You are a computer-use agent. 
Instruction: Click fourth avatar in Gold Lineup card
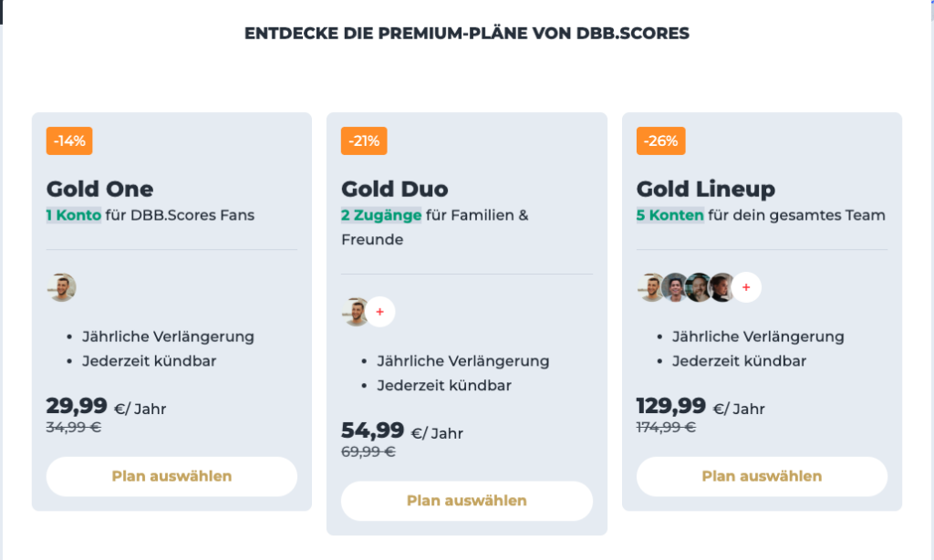click(x=722, y=287)
